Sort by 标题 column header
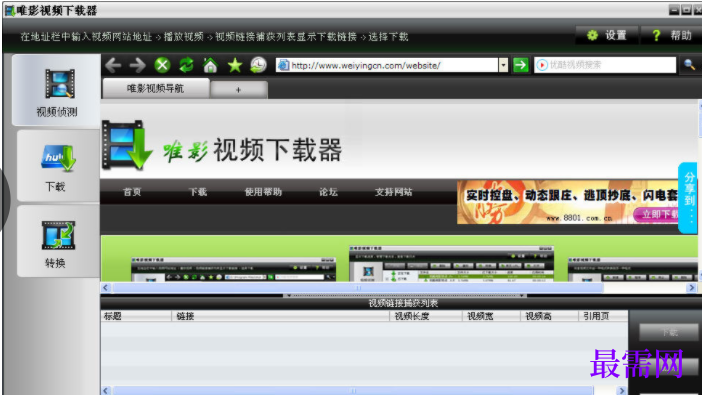This screenshot has height=395, width=702. (x=136, y=316)
